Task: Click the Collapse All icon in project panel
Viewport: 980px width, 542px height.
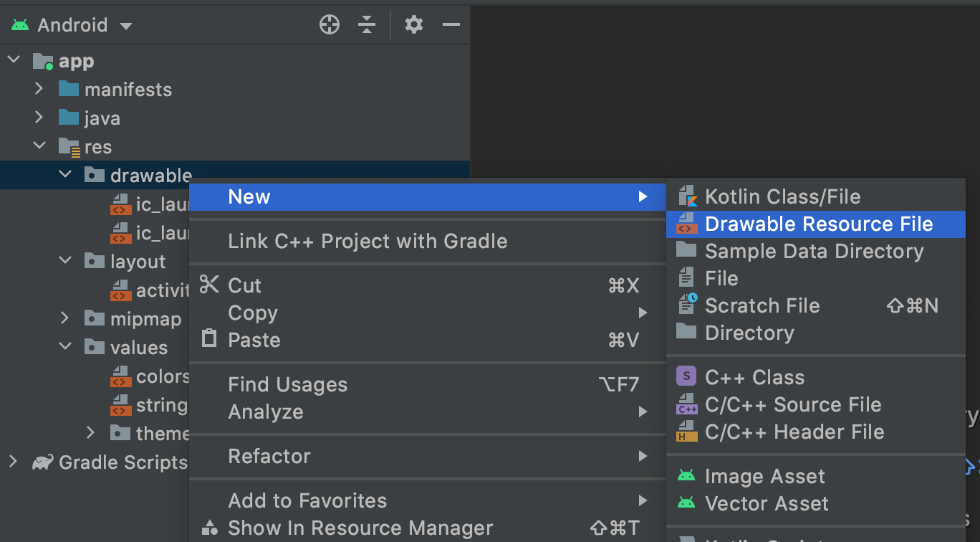Action: [367, 25]
